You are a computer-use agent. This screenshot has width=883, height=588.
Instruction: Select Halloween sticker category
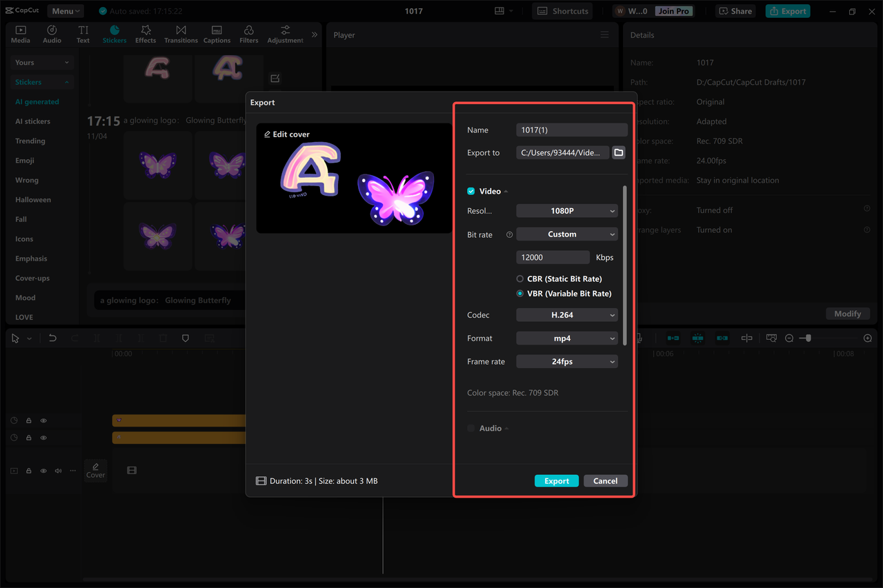pyautogui.click(x=33, y=200)
